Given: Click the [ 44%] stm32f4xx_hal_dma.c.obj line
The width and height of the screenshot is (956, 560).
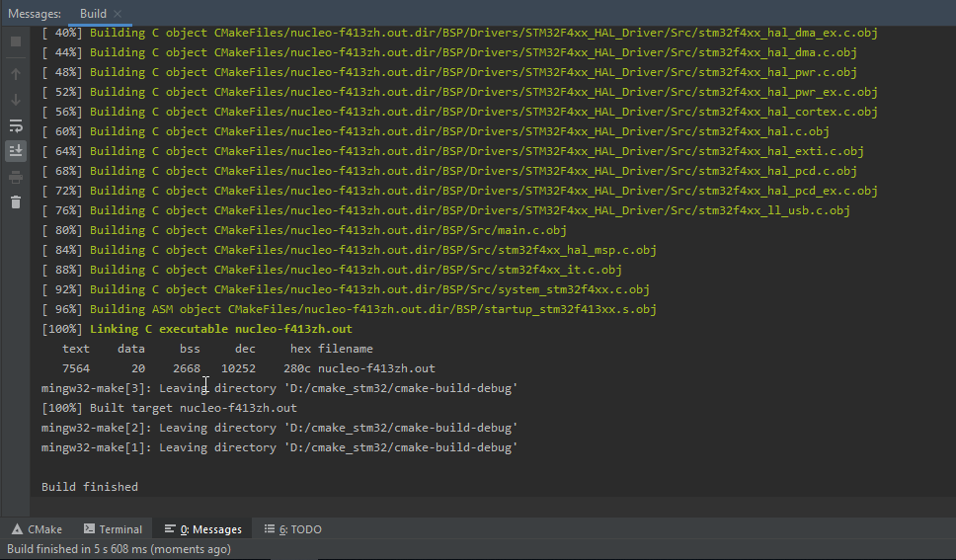Looking at the screenshot, I should click(448, 52).
